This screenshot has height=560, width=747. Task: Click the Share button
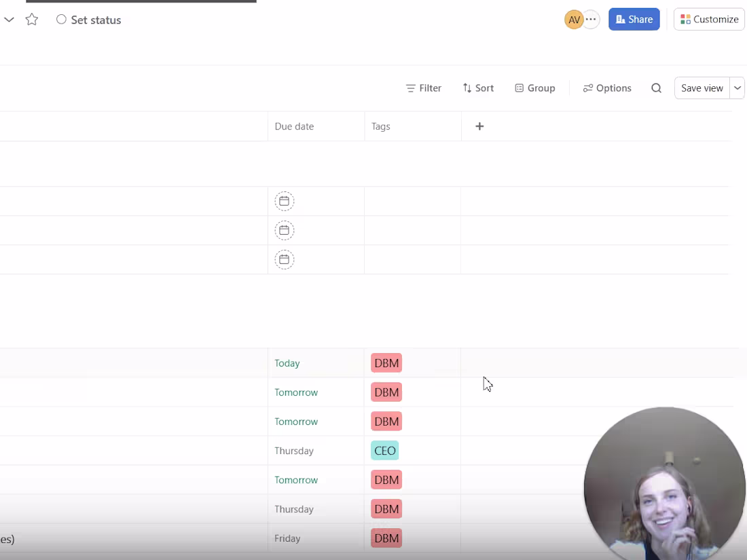click(x=634, y=19)
